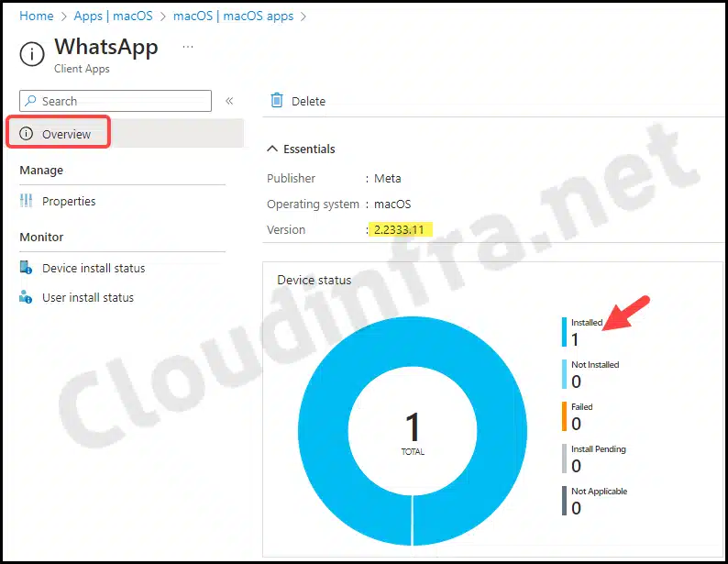This screenshot has height=564, width=728.
Task: Click the Installed count label
Action: click(x=587, y=322)
